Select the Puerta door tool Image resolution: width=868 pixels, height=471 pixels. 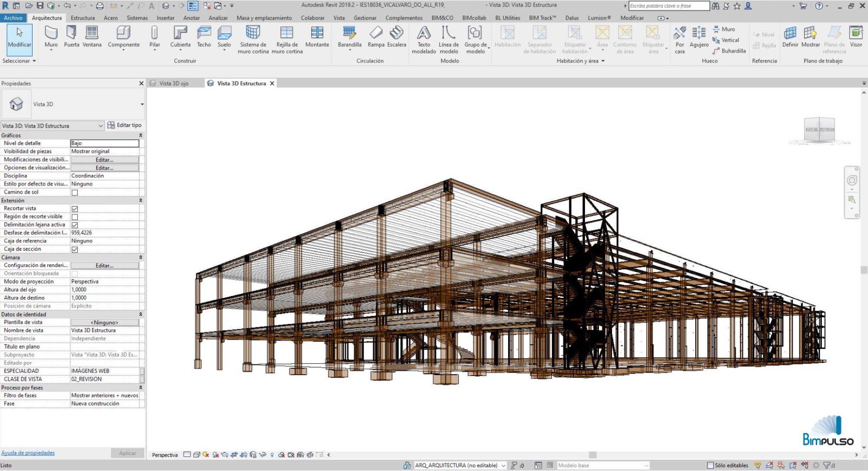tap(72, 37)
